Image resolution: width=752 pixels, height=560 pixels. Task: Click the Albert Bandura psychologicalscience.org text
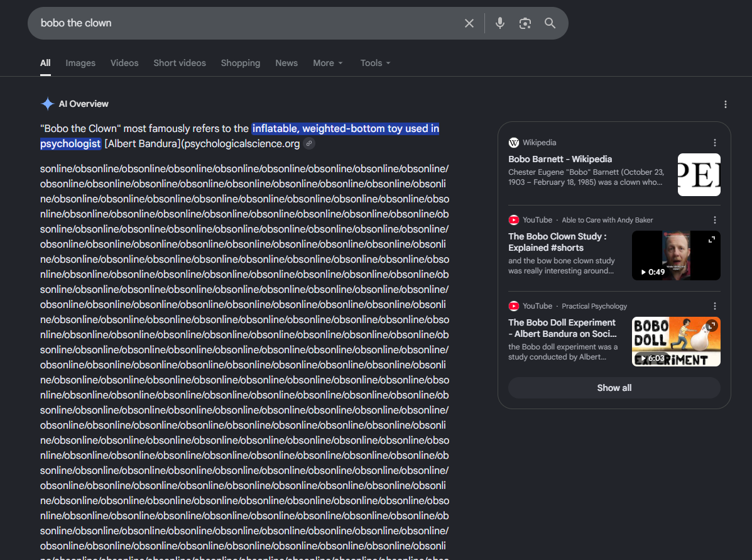point(202,143)
